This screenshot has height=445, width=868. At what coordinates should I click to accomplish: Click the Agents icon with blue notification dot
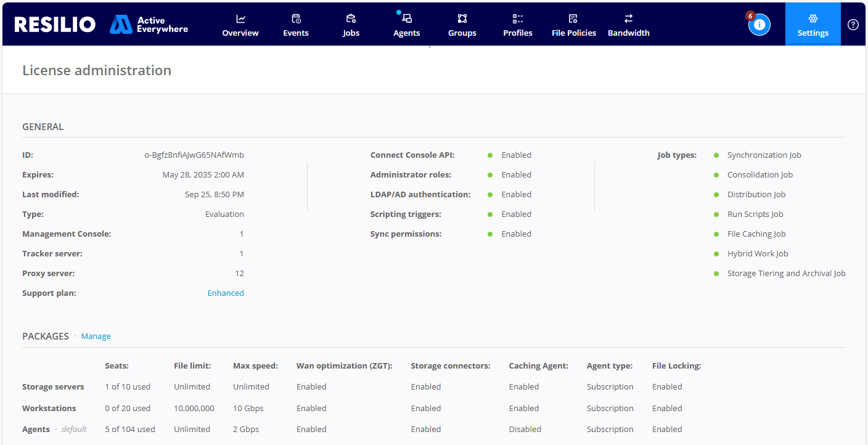pos(407,18)
